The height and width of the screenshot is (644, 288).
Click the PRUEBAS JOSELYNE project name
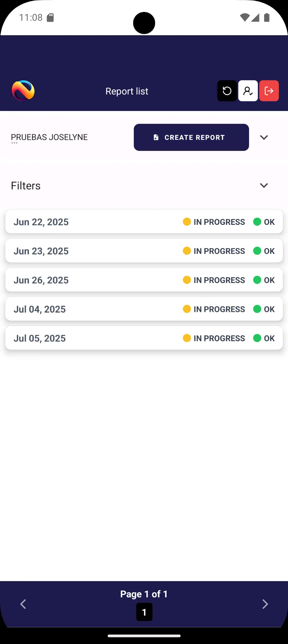pyautogui.click(x=49, y=137)
